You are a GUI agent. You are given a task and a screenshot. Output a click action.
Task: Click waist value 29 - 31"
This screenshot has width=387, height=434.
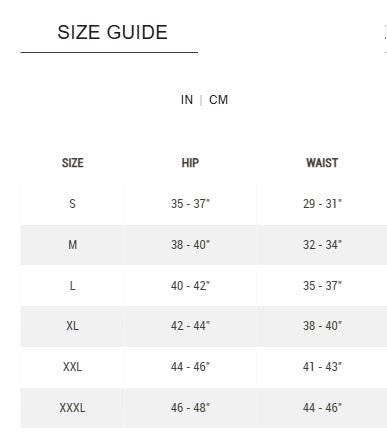322,204
